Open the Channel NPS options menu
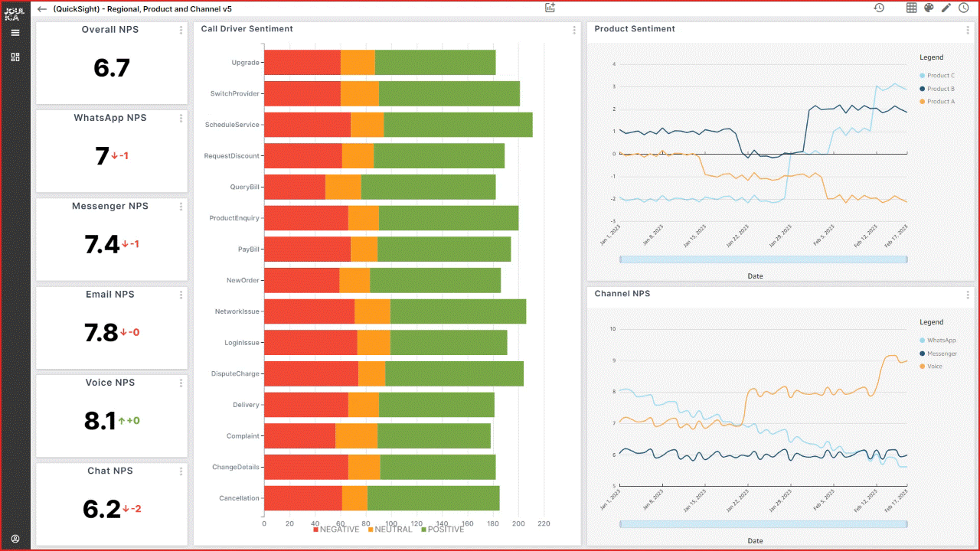 (x=966, y=294)
